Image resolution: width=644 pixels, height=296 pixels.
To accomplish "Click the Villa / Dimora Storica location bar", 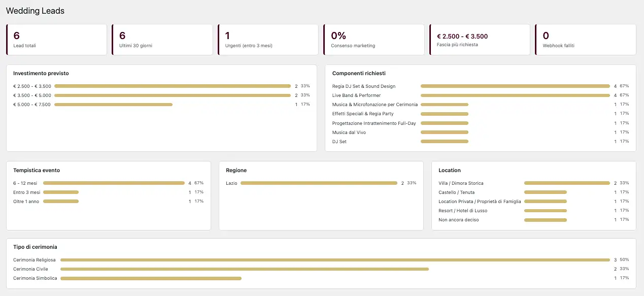I will pyautogui.click(x=567, y=183).
